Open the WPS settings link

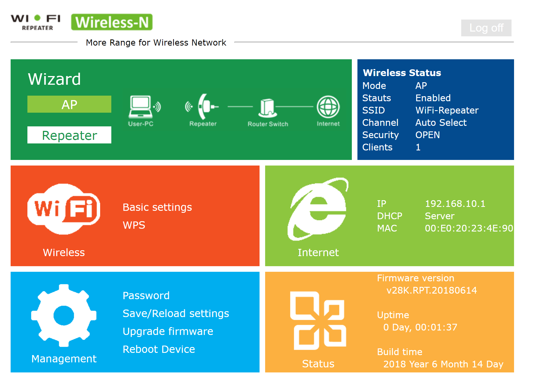(x=134, y=225)
